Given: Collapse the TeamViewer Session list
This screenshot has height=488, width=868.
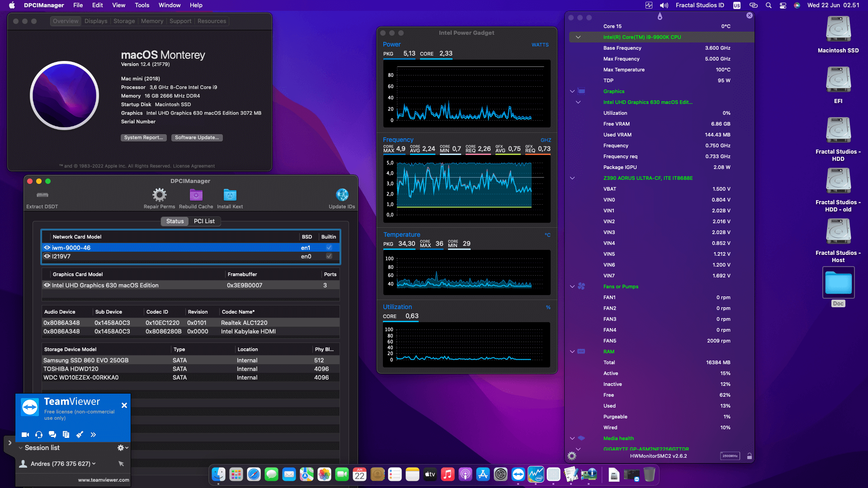Looking at the screenshot, I should (20, 448).
